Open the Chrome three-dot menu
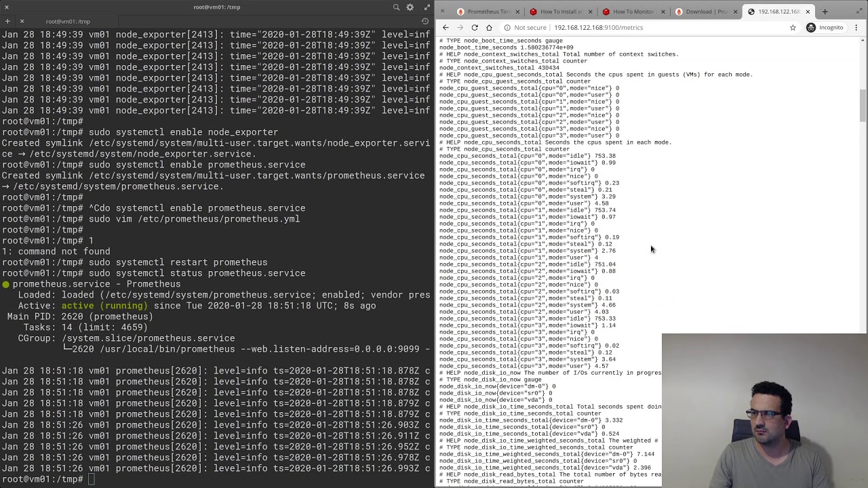This screenshot has height=488, width=868. (x=856, y=28)
